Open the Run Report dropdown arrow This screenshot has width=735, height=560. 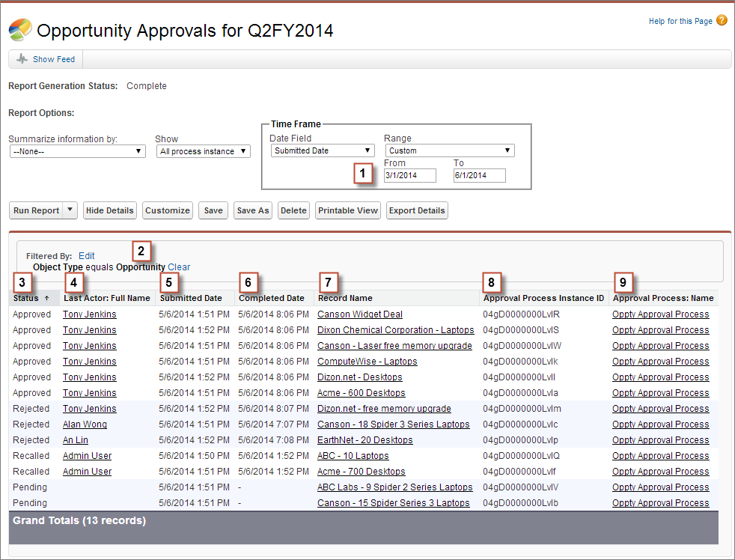point(70,210)
